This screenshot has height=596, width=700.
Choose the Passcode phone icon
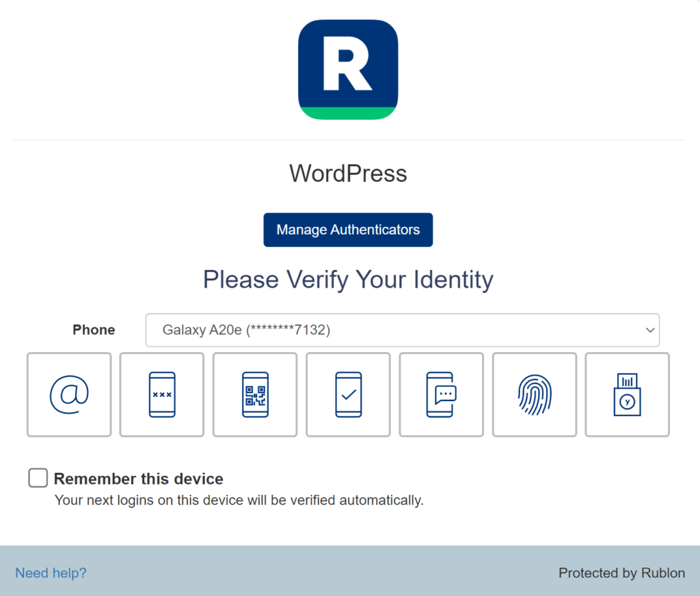162,394
